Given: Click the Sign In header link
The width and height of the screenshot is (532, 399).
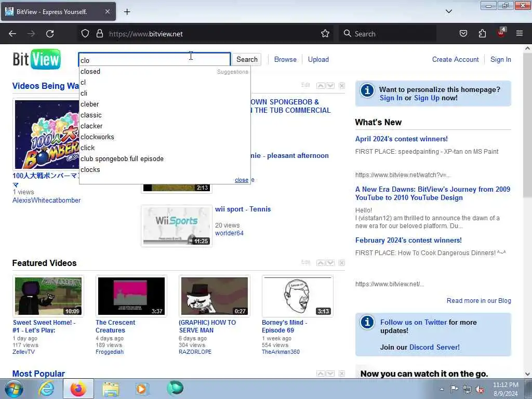Looking at the screenshot, I should [500, 59].
